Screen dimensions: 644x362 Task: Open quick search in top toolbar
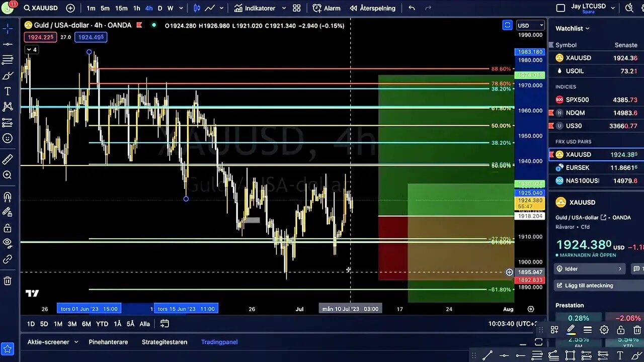coord(628,8)
